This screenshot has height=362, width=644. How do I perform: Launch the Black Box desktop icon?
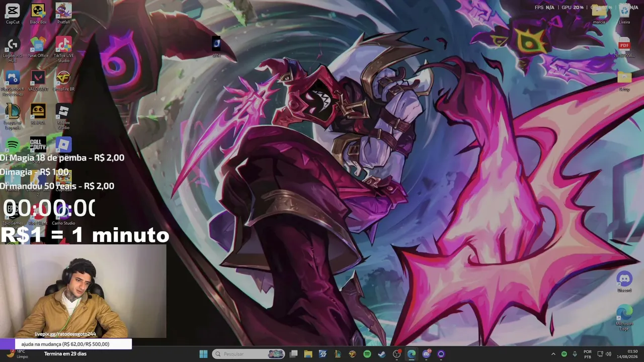pyautogui.click(x=38, y=14)
